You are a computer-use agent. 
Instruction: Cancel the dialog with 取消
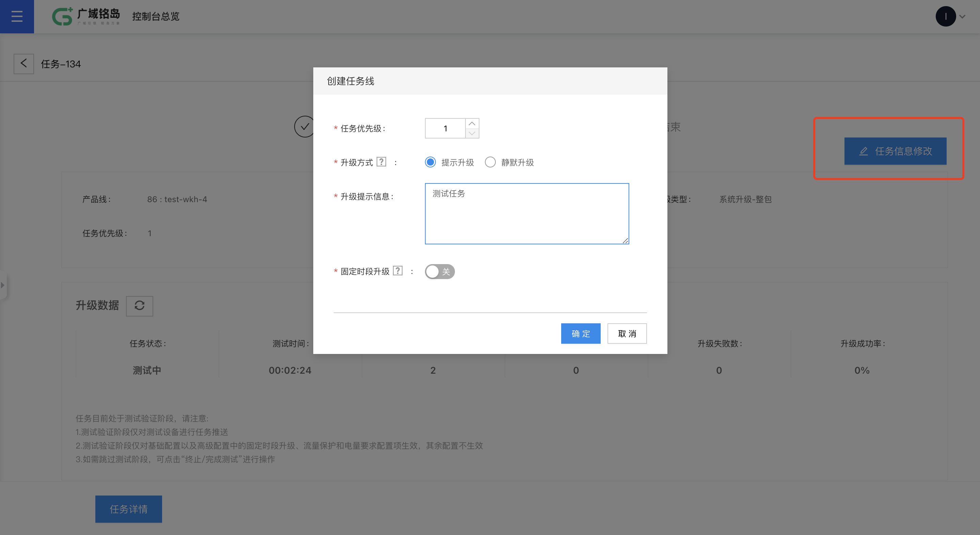627,334
